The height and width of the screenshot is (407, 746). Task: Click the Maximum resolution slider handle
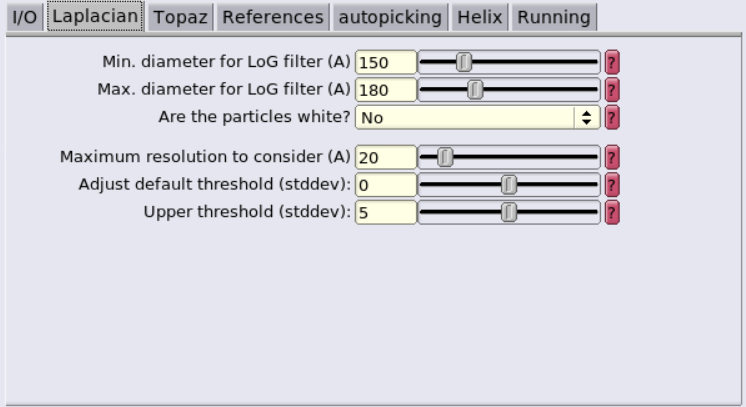(x=445, y=158)
